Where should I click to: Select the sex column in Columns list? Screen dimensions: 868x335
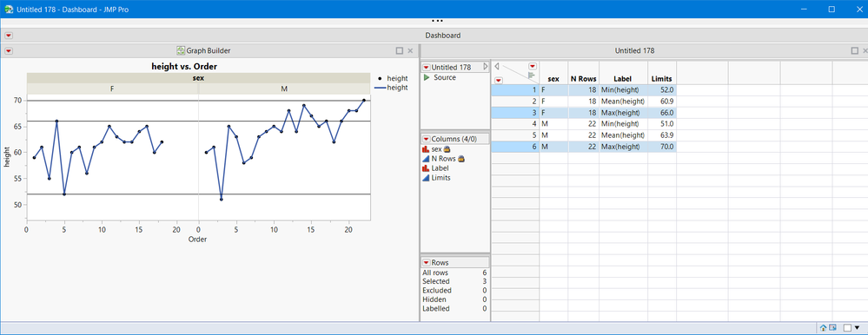(436, 148)
